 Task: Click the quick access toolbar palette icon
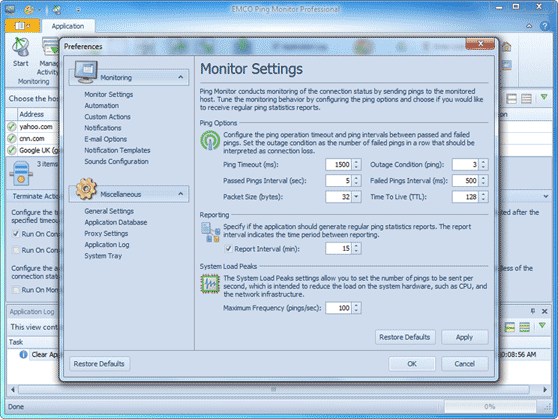point(29,10)
